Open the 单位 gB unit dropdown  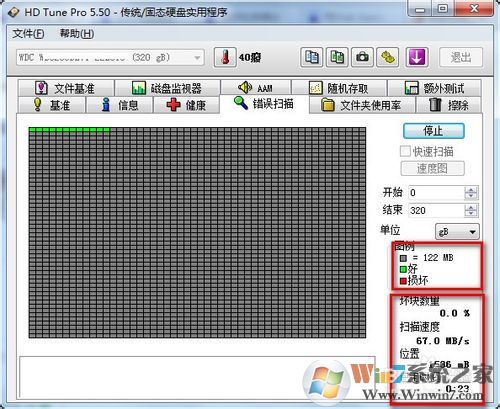(457, 231)
